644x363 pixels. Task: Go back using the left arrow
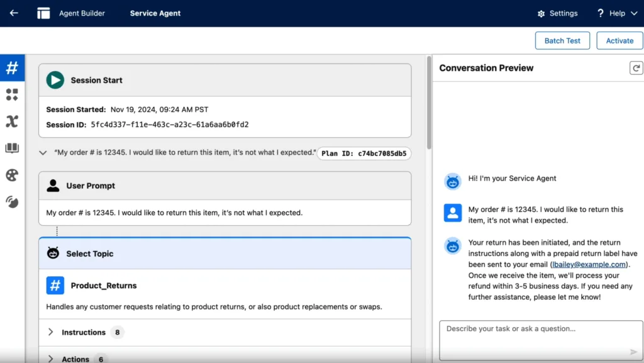pos(14,13)
